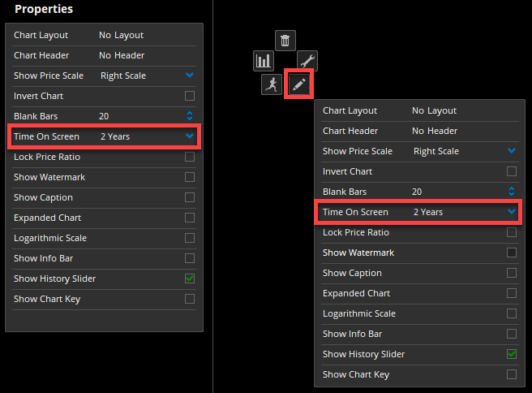
Task: Enable Show Watermark in right panel
Action: tap(512, 253)
